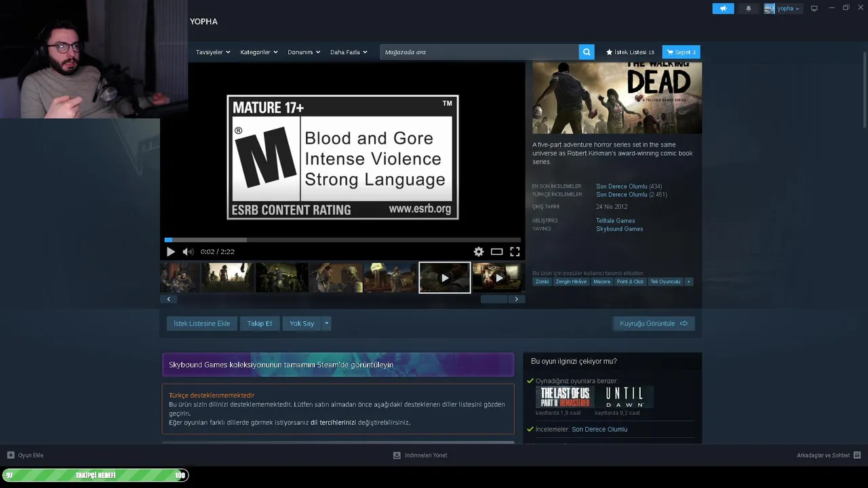Focus the Mağazada ara search field

click(x=479, y=52)
